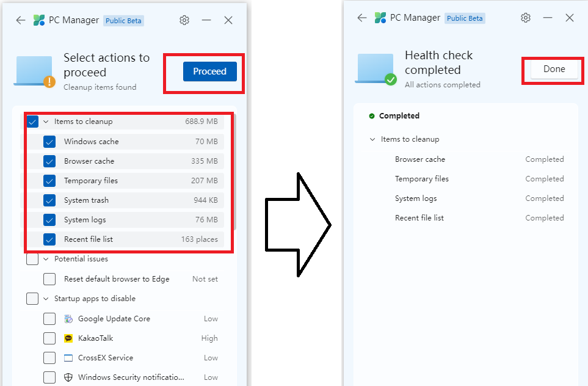Check the Potential issues checkbox
588x386 pixels.
click(x=32, y=259)
